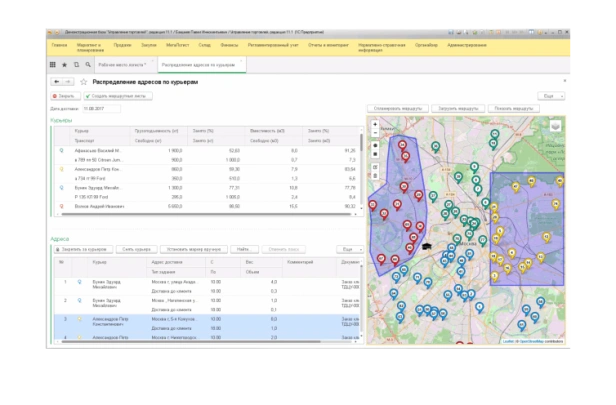Select the draw polygon tool on map
This screenshot has width=616, height=405.
point(374,145)
